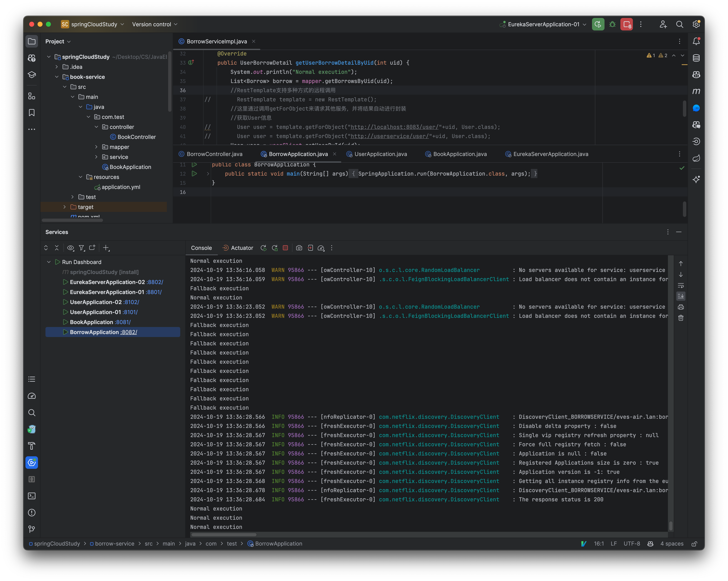Change indentation via 4 spaces status item
This screenshot has width=728, height=581.
(671, 543)
